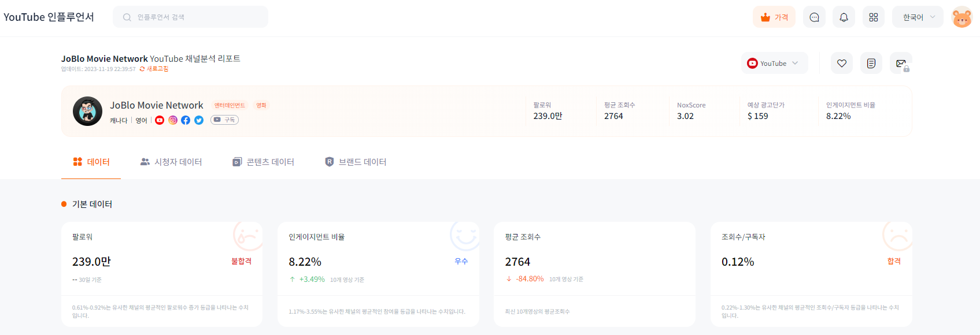Click the 영어 language label
The height and width of the screenshot is (335, 980).
pos(141,120)
